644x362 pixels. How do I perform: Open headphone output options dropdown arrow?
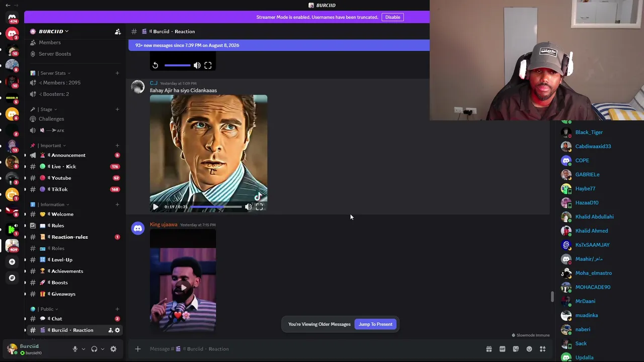coord(103,349)
